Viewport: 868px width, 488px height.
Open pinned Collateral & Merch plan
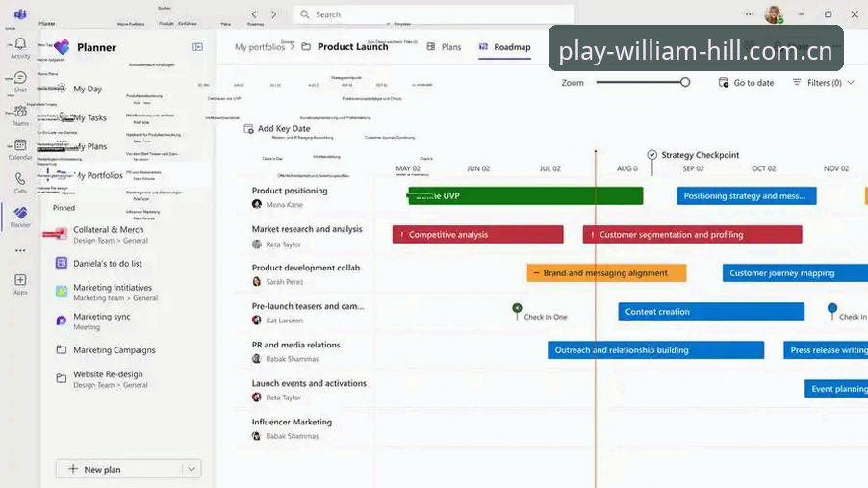[x=109, y=235]
